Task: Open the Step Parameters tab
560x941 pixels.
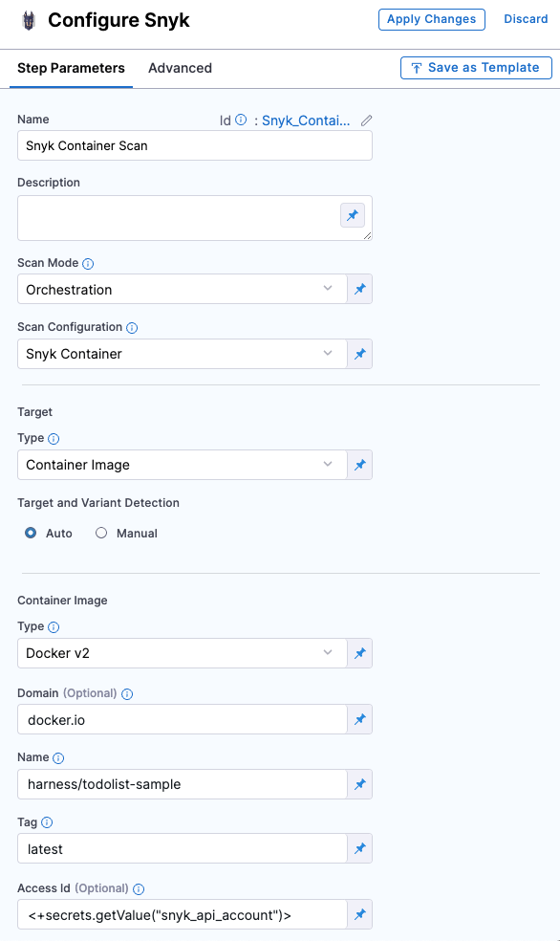Action: 71,68
